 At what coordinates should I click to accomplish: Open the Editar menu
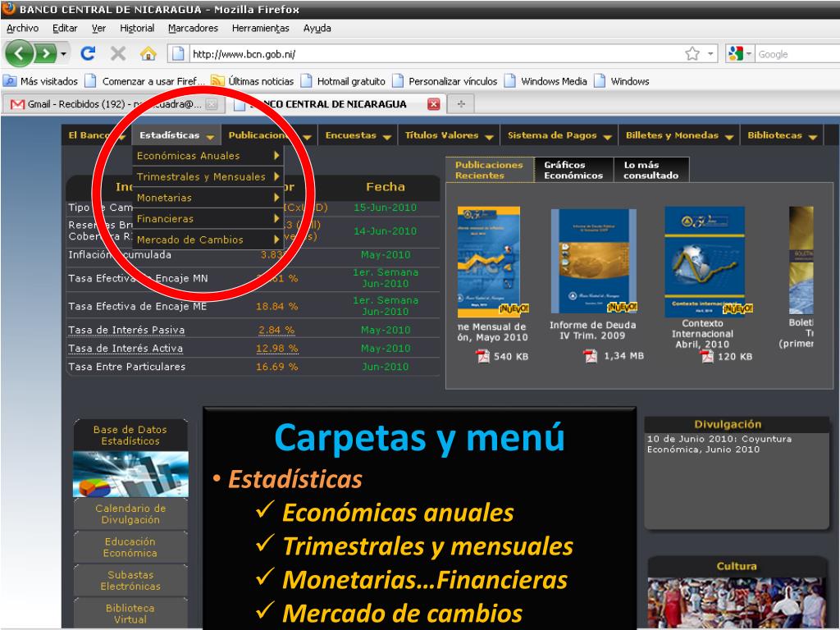[65, 29]
